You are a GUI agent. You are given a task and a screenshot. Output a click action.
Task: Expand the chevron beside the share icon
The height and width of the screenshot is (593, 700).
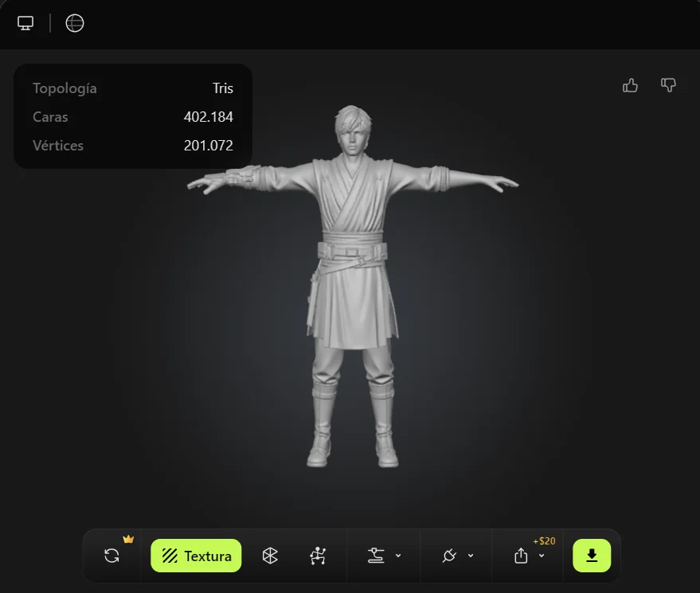click(x=542, y=556)
